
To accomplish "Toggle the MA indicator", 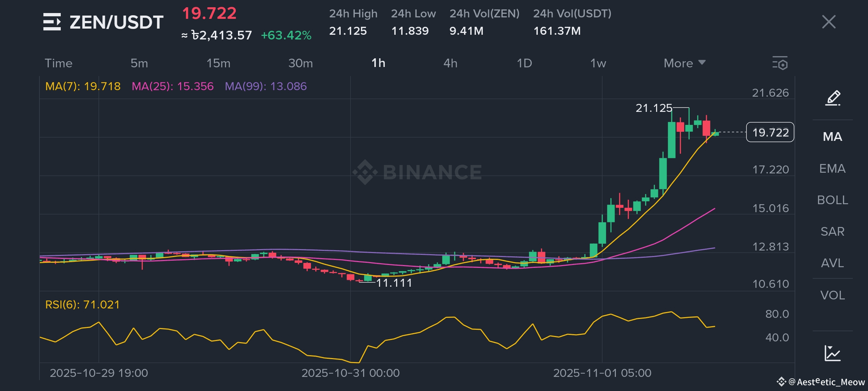I will 832,137.
